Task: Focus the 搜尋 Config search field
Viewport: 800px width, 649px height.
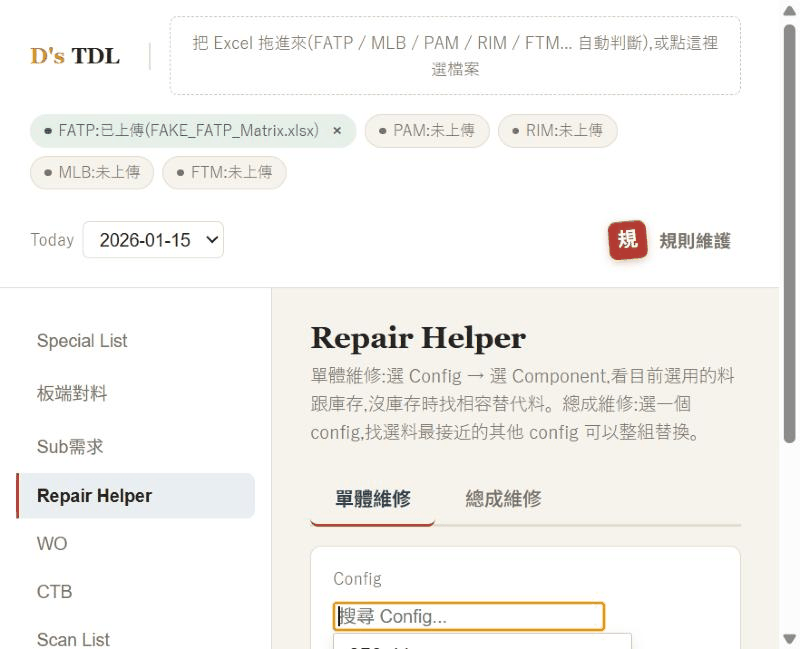Action: 468,616
